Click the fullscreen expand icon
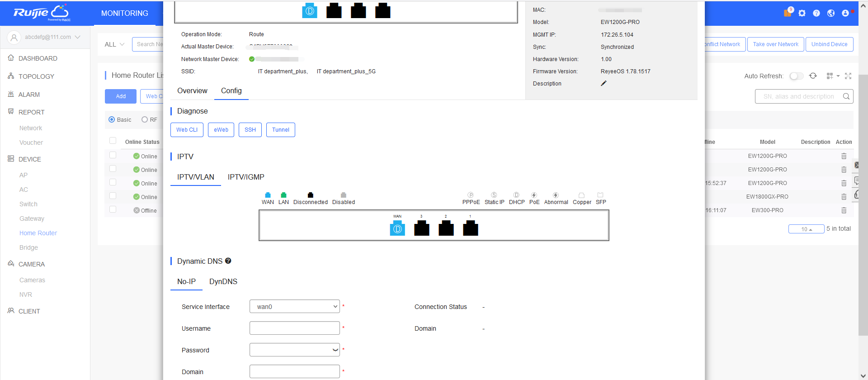Viewport: 868px width, 380px height. (x=848, y=76)
